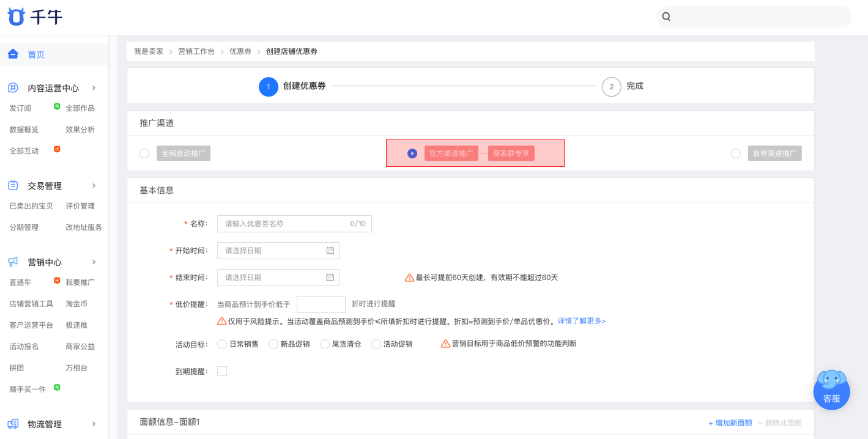Click the 交易管理 section icon

point(13,185)
